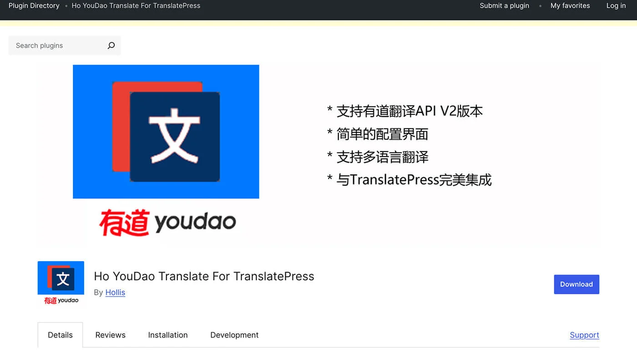Click the plugin title heading
The width and height of the screenshot is (637, 364).
pyautogui.click(x=204, y=276)
